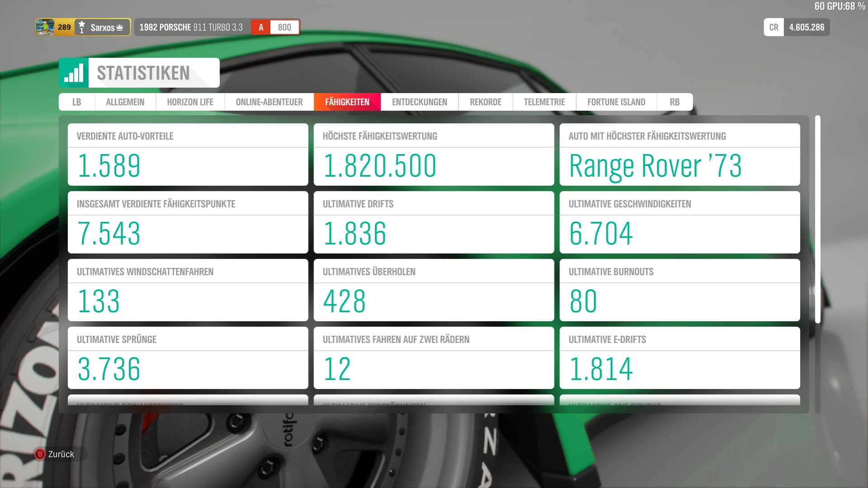The image size is (868, 488).
Task: Open the Allgemein statistics tab
Action: click(125, 102)
